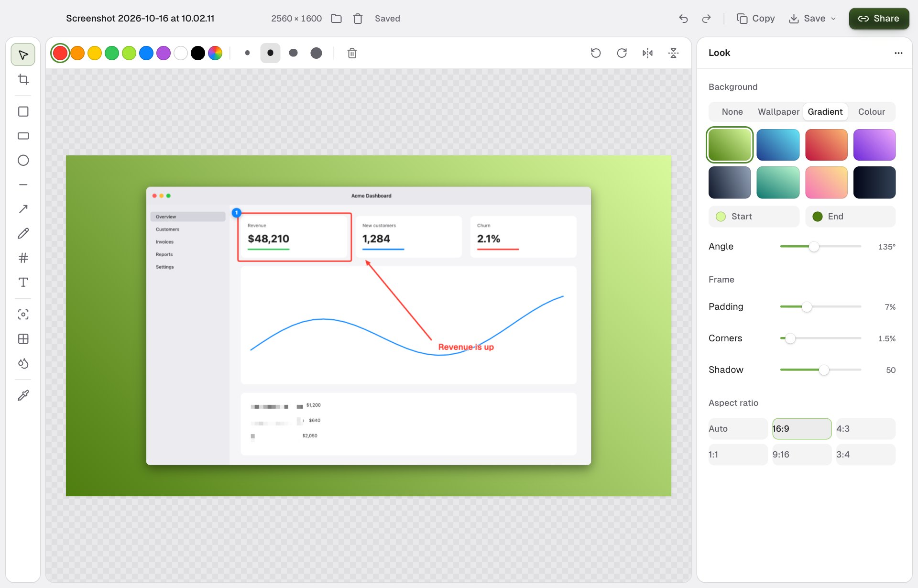This screenshot has height=588, width=918.
Task: Pick the purple annotation colour
Action: point(164,53)
